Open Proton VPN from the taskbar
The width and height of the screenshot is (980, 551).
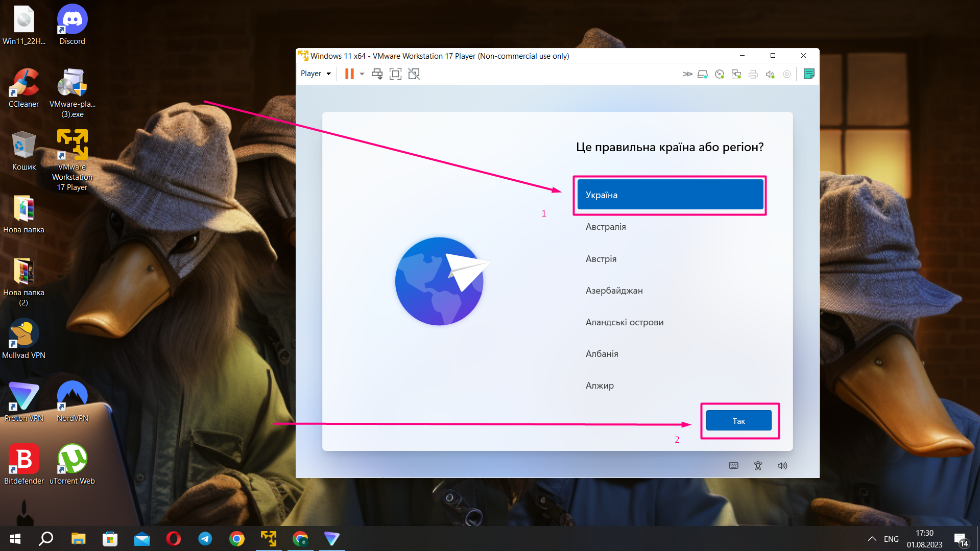coord(332,539)
